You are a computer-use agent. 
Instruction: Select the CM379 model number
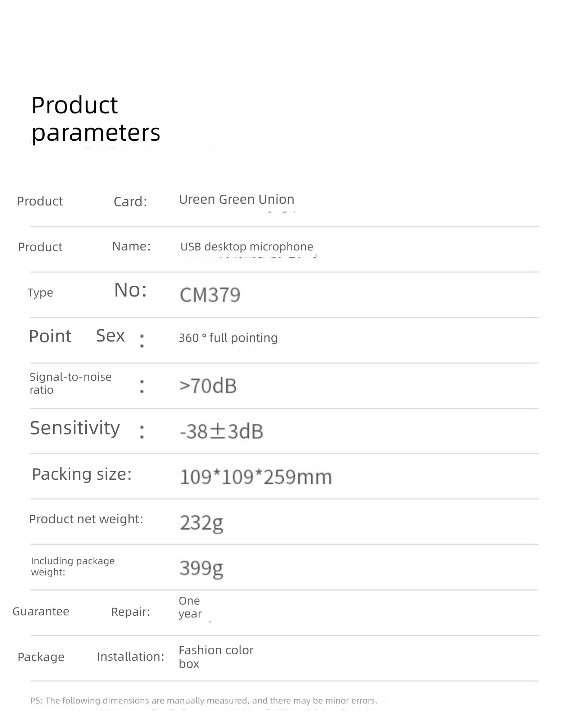pyautogui.click(x=210, y=295)
